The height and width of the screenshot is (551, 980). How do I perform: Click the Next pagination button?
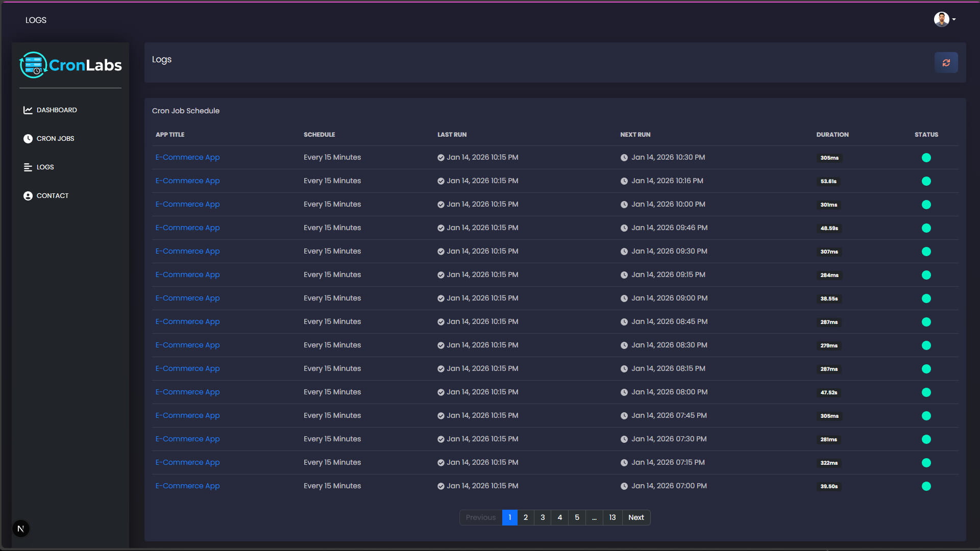636,517
